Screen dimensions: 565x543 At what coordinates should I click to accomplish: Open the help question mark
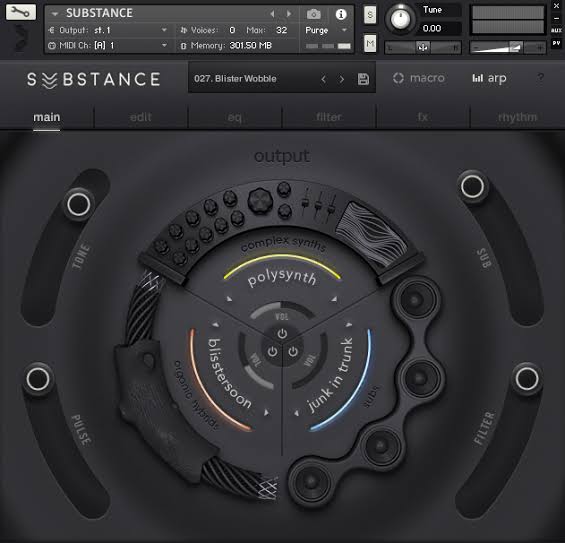[x=540, y=77]
